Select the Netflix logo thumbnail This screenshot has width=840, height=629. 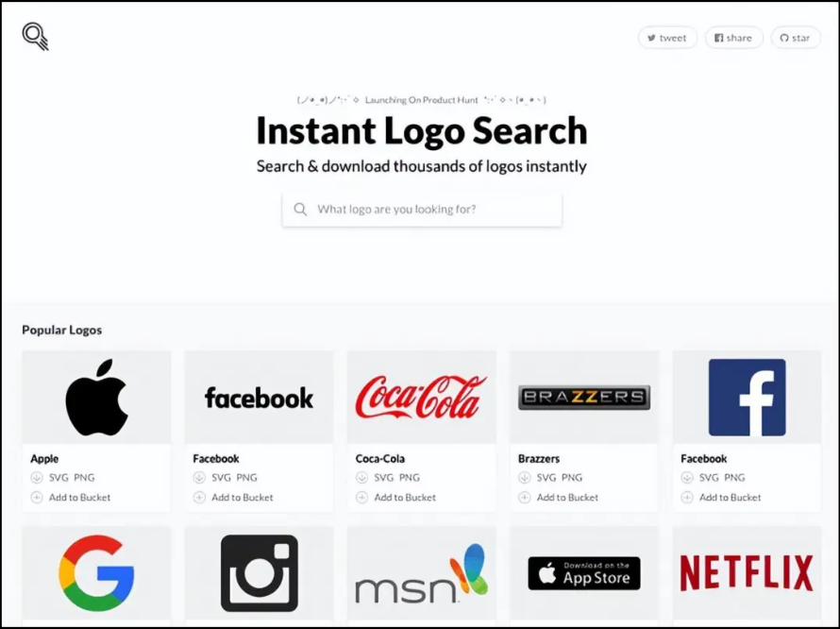(x=747, y=573)
